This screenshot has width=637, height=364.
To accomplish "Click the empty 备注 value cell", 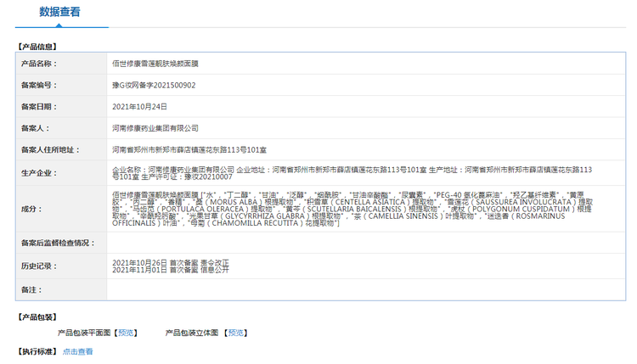I will 364,290.
